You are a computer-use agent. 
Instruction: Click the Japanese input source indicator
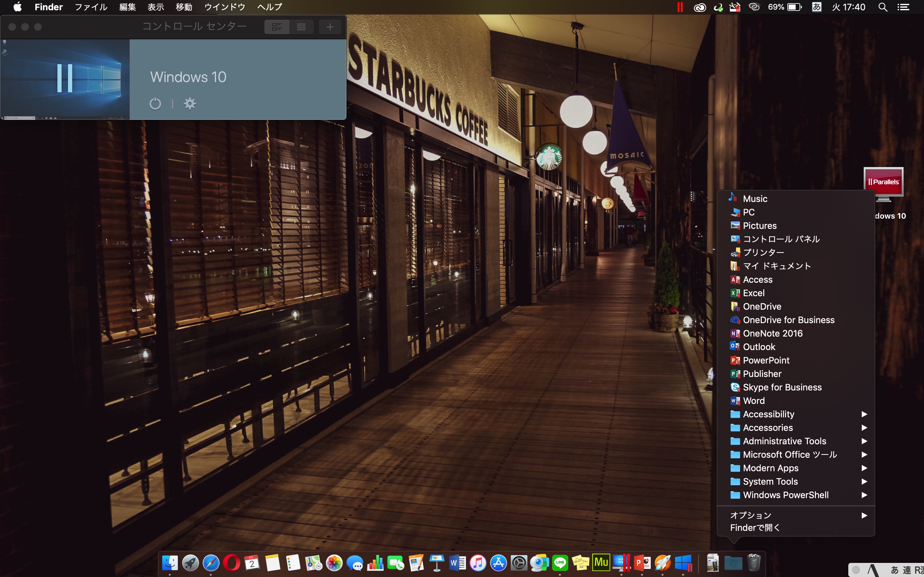(x=816, y=7)
